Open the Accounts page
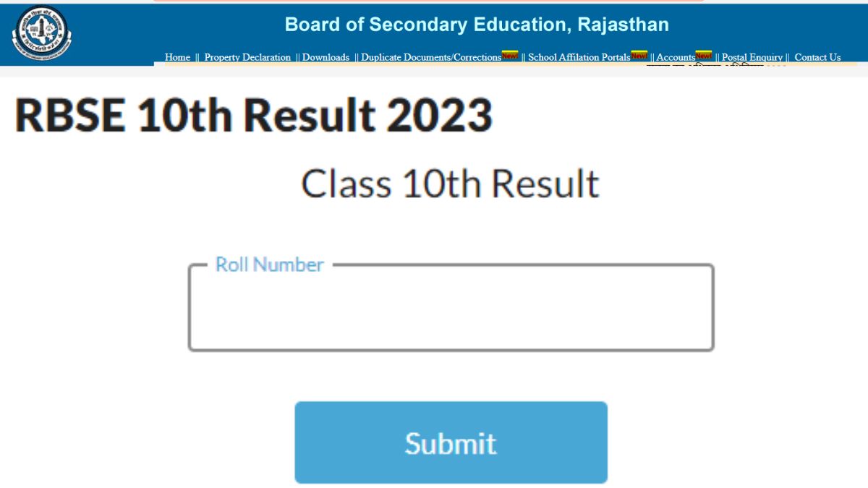Screen dimensions: 868x488 click(675, 57)
